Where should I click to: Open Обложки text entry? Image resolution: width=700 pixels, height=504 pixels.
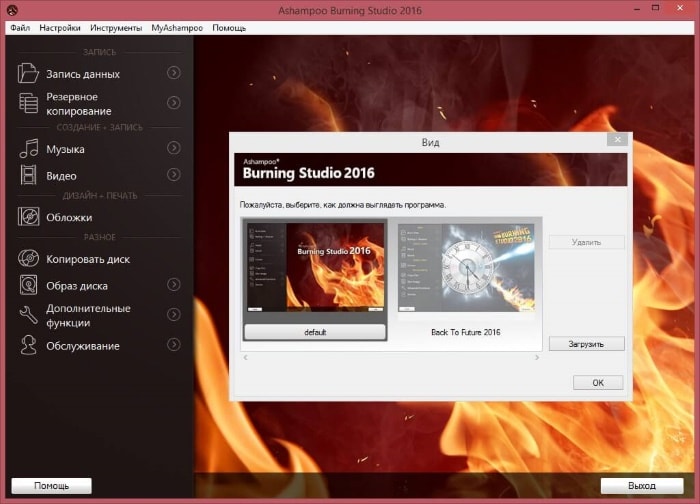pyautogui.click(x=69, y=217)
